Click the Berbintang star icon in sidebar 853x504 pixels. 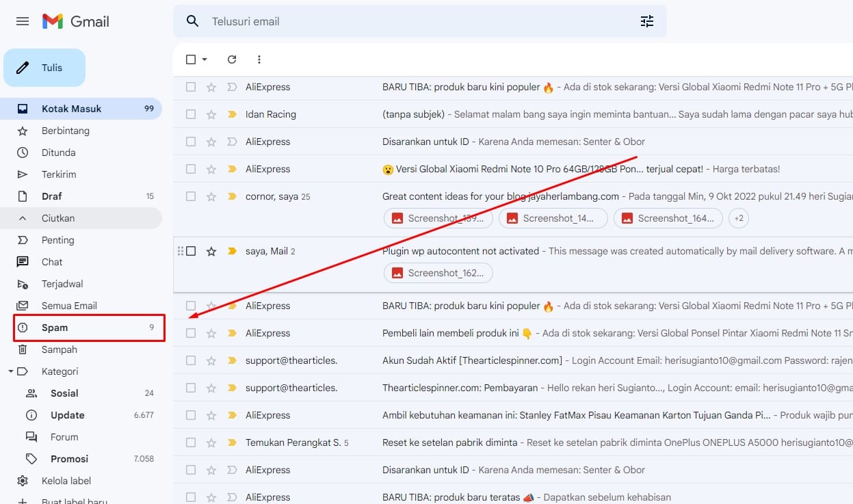[x=23, y=131]
